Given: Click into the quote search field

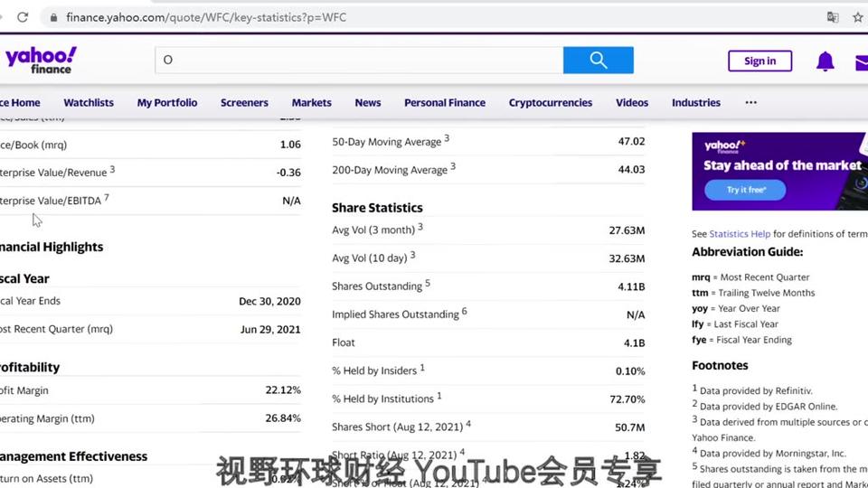Looking at the screenshot, I should click(359, 60).
